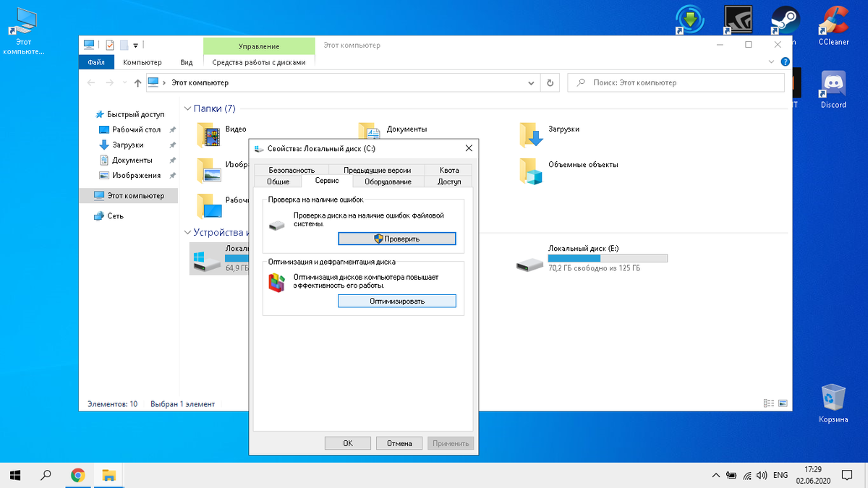Click the New folder quick access icon

click(124, 45)
